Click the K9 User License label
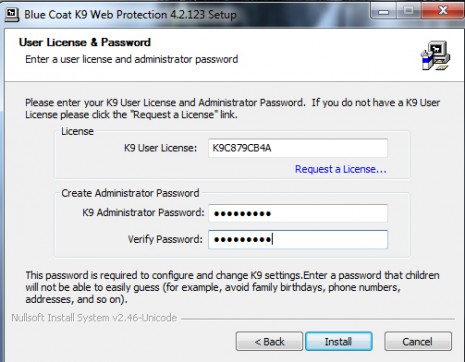The width and height of the screenshot is (465, 362). (x=160, y=148)
